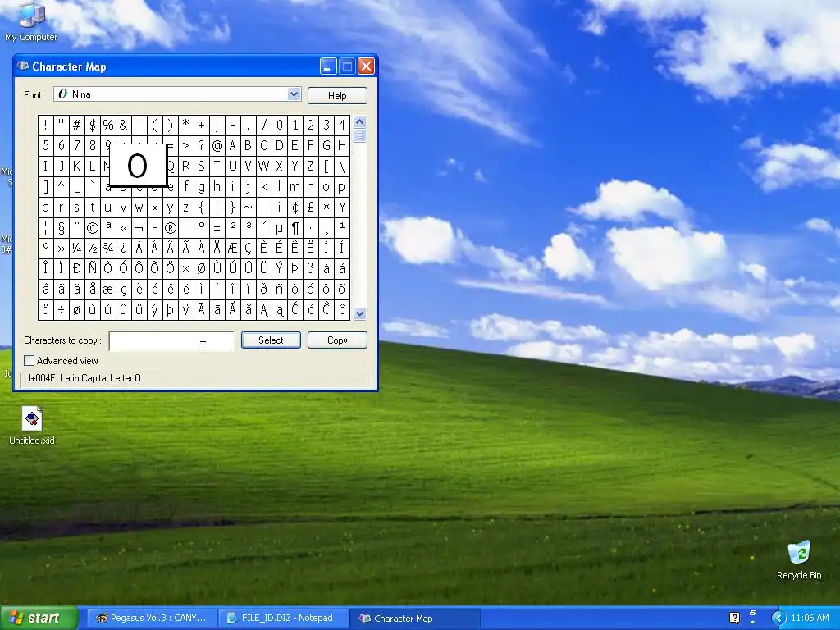Select the Untitled.xid desktop file icon

tap(32, 426)
